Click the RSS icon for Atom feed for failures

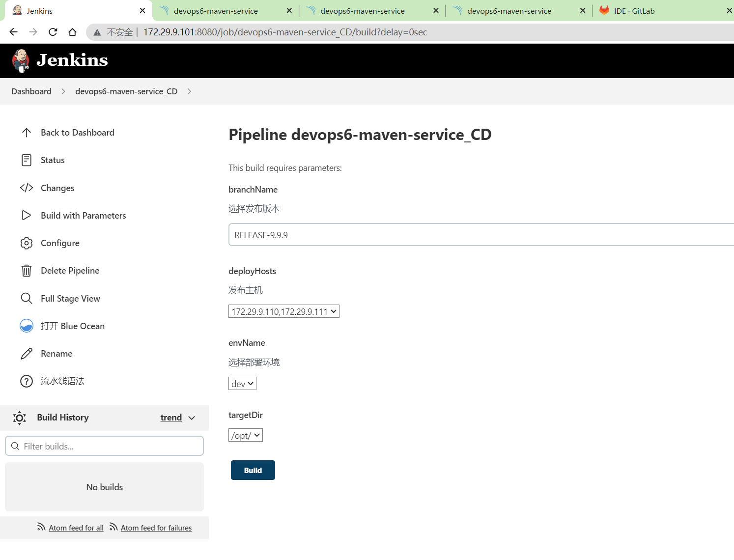[x=113, y=527]
